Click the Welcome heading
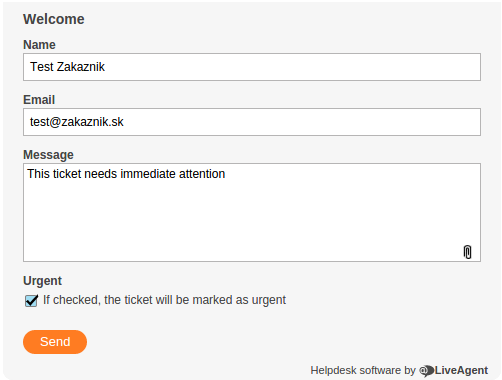 [x=54, y=19]
